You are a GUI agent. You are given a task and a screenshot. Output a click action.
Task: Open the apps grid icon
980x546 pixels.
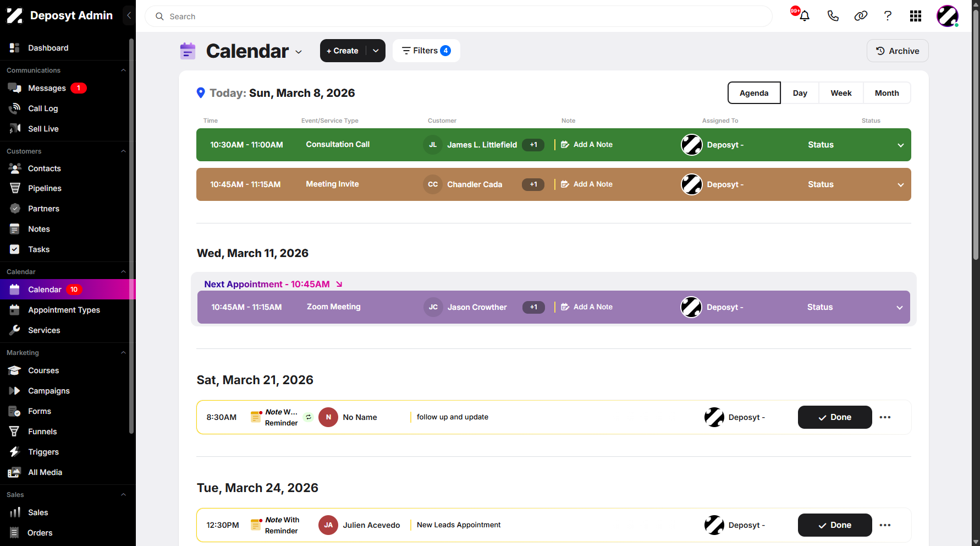pyautogui.click(x=916, y=16)
